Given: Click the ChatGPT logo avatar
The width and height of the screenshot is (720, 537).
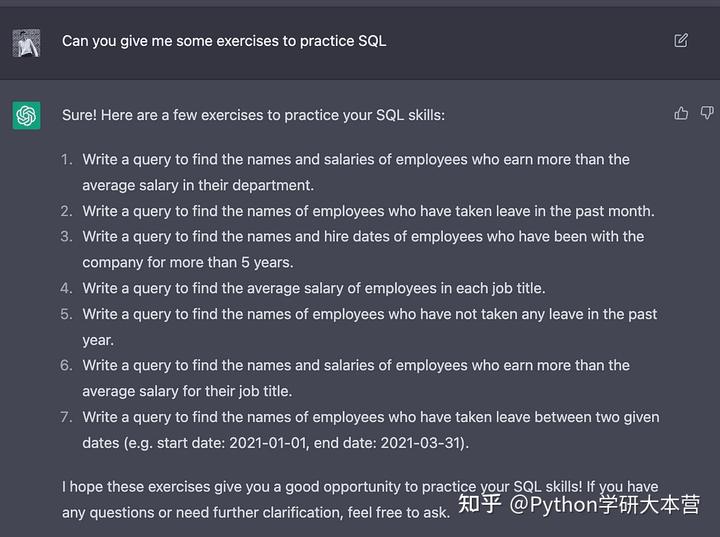Looking at the screenshot, I should click(26, 115).
